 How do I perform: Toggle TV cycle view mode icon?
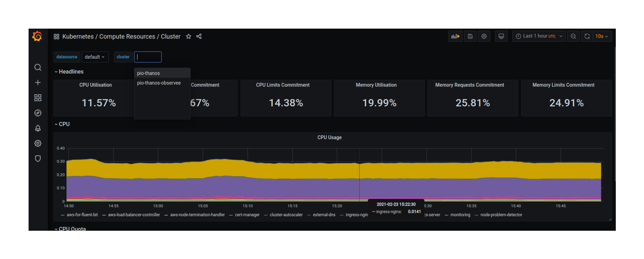click(x=501, y=36)
